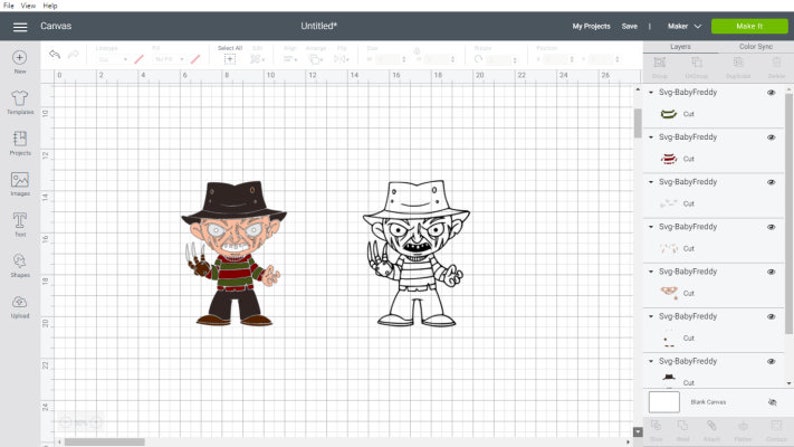Hide the green-striped sweater layer
The image size is (794, 447).
click(x=771, y=93)
